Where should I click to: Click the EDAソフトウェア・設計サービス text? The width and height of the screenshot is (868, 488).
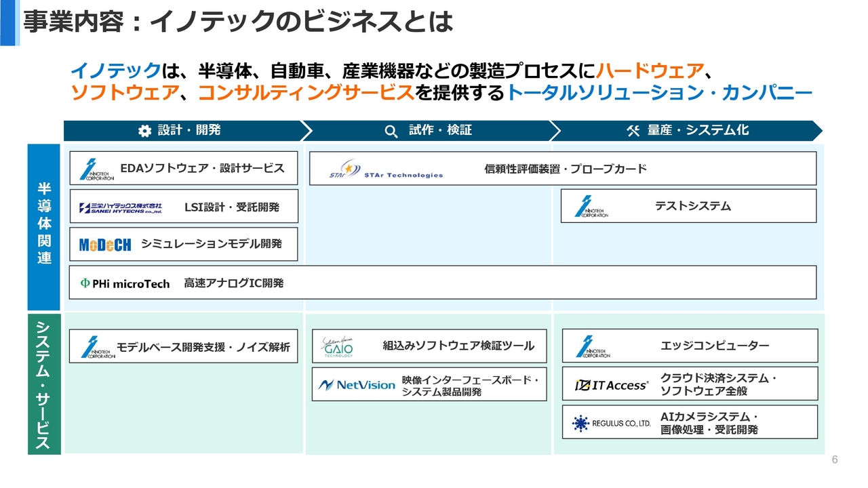pyautogui.click(x=202, y=168)
